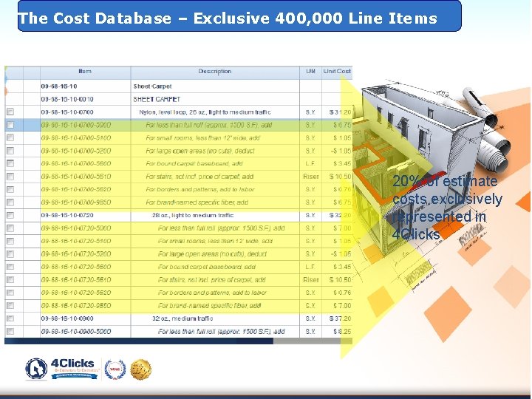Enable checkbox for 0700-5620 borders and patterns
532x399 pixels.
point(10,189)
